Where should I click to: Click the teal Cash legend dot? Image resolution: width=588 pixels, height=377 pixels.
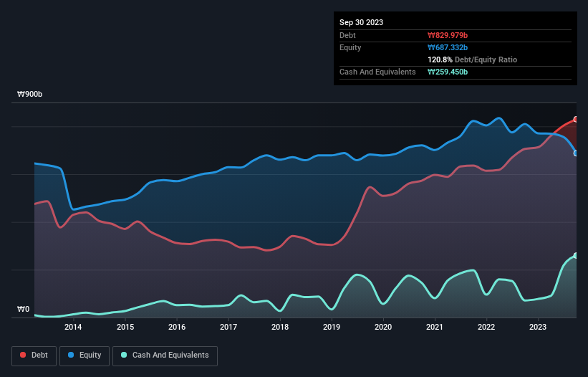point(124,355)
